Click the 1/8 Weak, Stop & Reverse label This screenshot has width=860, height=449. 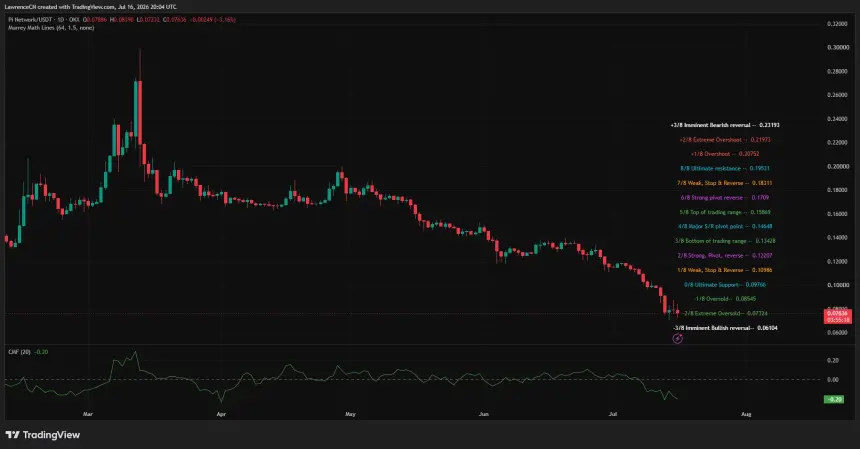(725, 270)
